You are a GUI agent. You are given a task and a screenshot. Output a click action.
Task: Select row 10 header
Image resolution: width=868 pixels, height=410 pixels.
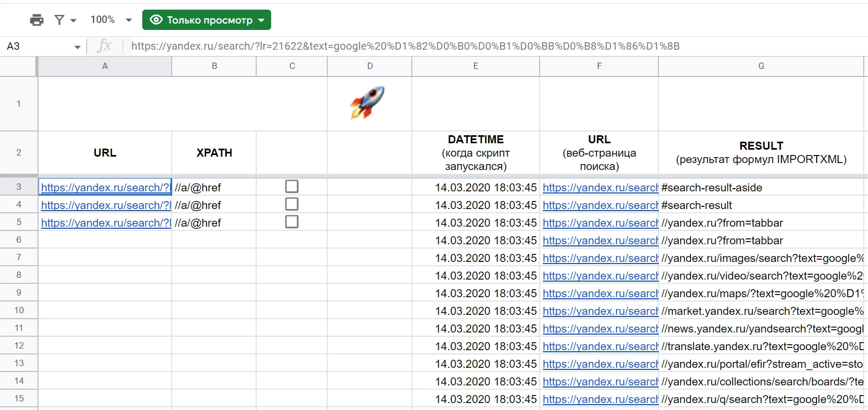click(x=19, y=311)
